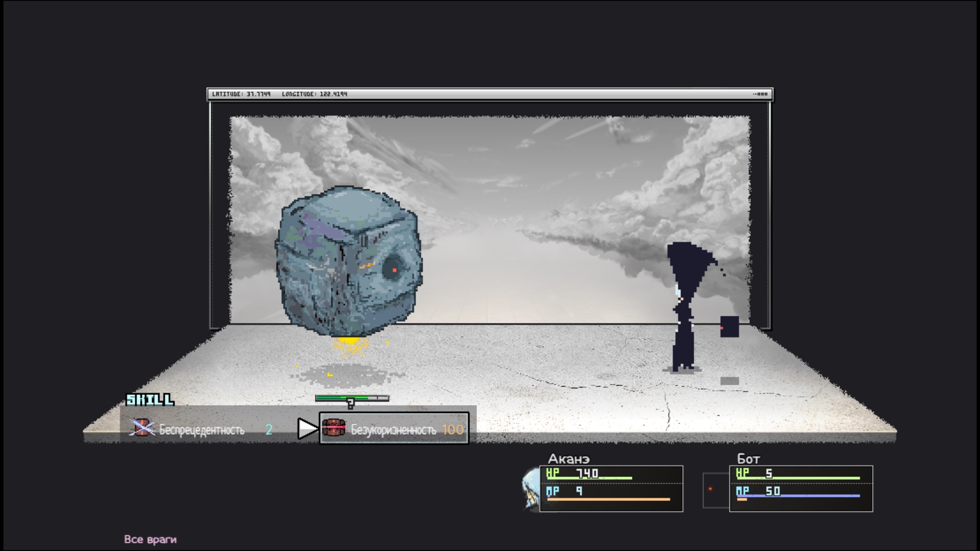Screen dimensions: 980x551
Task: Click the small floating black bot cube
Action: (729, 327)
